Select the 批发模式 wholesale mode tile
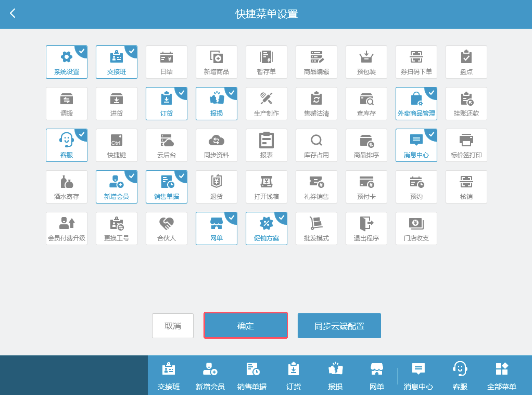The height and width of the screenshot is (395, 532). [316, 229]
